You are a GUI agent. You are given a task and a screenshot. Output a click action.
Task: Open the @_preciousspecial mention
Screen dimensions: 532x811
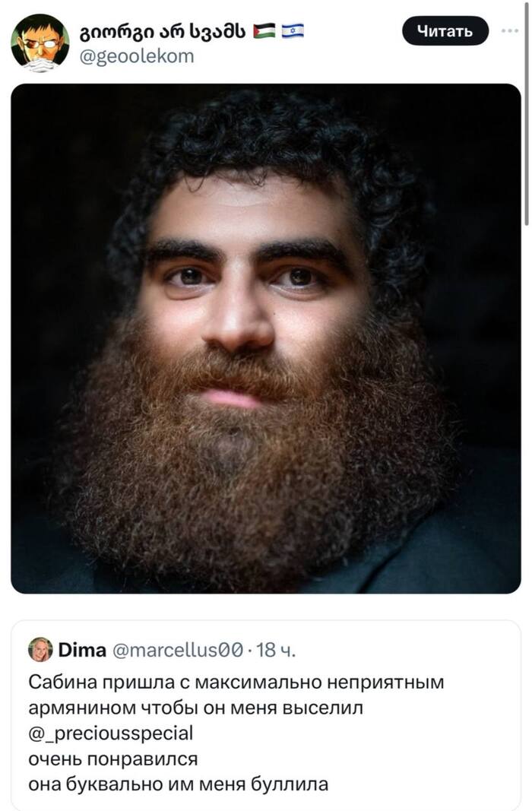pos(111,733)
